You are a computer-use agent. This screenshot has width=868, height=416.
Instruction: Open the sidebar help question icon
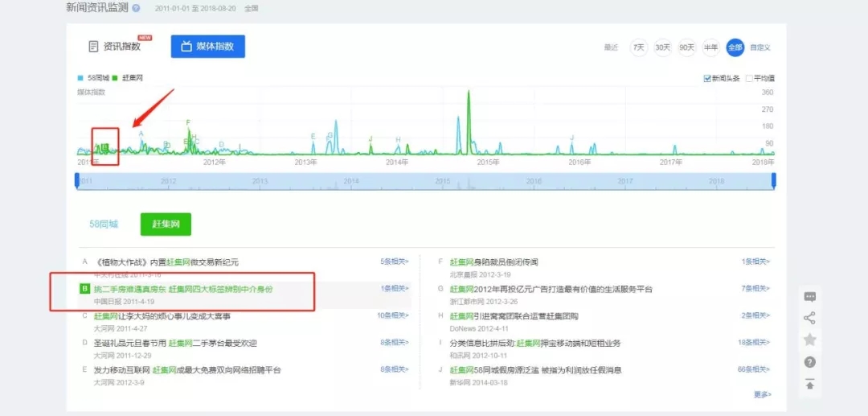(x=809, y=362)
